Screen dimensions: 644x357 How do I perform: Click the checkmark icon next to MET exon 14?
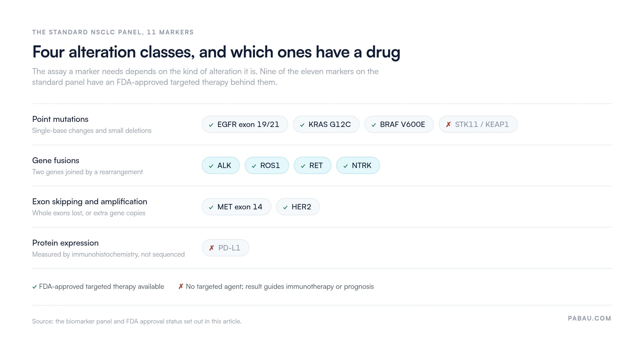(211, 207)
